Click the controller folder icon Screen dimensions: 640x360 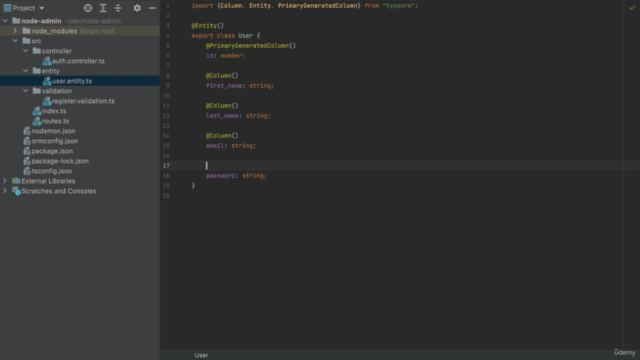(x=37, y=51)
